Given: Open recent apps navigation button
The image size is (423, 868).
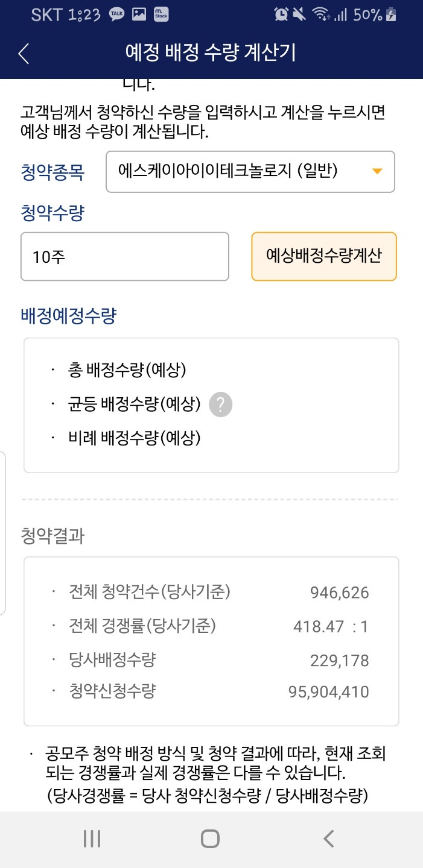Looking at the screenshot, I should pyautogui.click(x=92, y=838).
